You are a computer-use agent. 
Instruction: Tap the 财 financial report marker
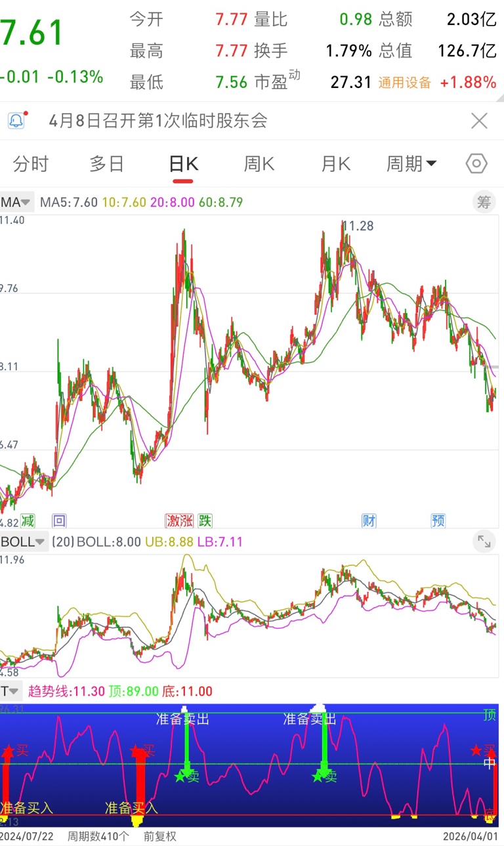369,521
